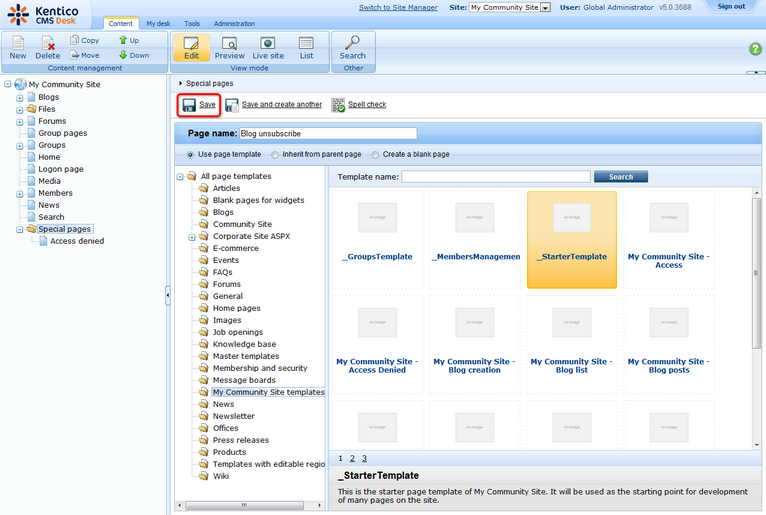The image size is (766, 515).
Task: Click the template list vertical scrollbar
Action: pyautogui.click(x=756, y=273)
